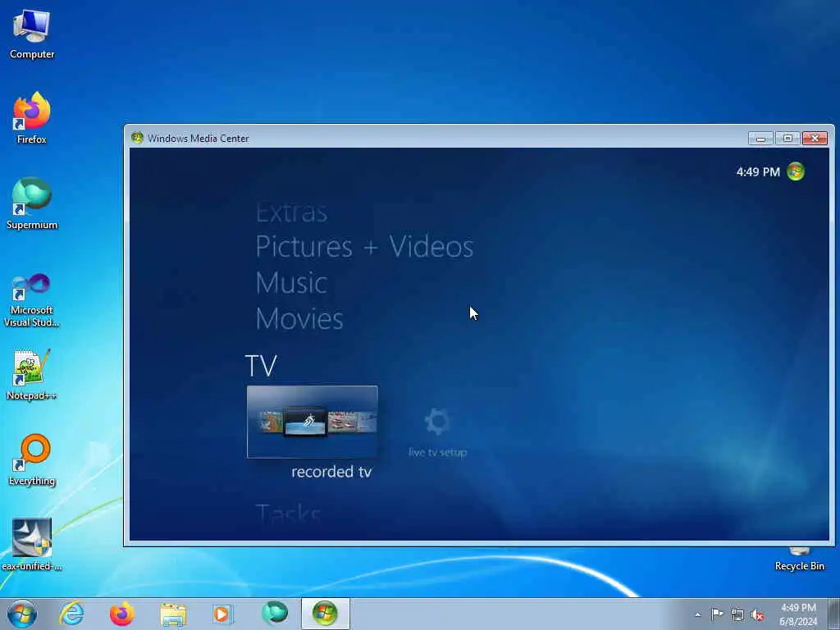The height and width of the screenshot is (630, 840).
Task: Close the Windows Media Center window
Action: [x=815, y=138]
